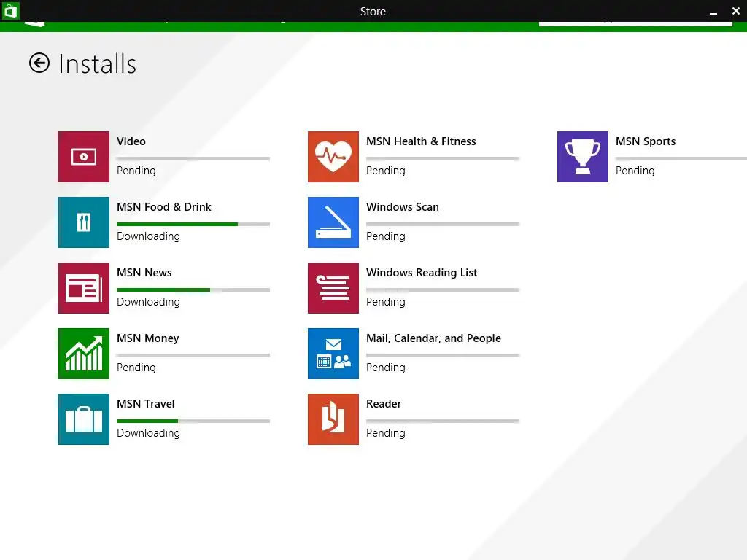Click the MSN Travel download progress bar

(193, 421)
